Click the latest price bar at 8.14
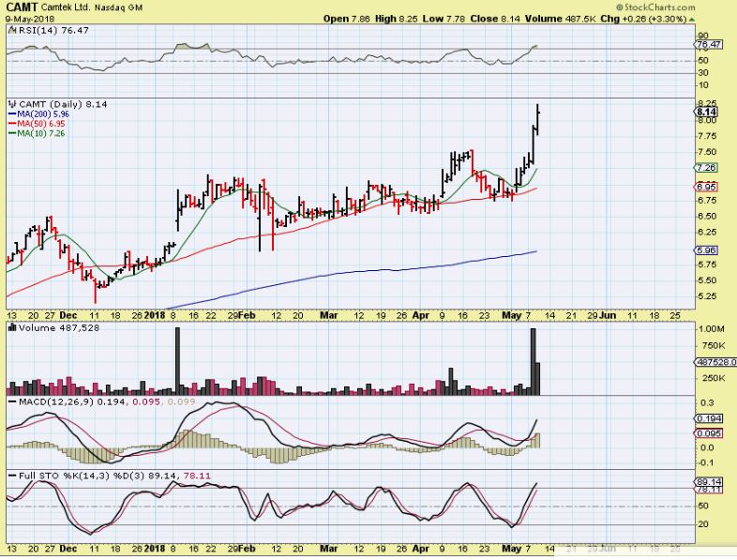This screenshot has height=560, width=737. coord(537,119)
